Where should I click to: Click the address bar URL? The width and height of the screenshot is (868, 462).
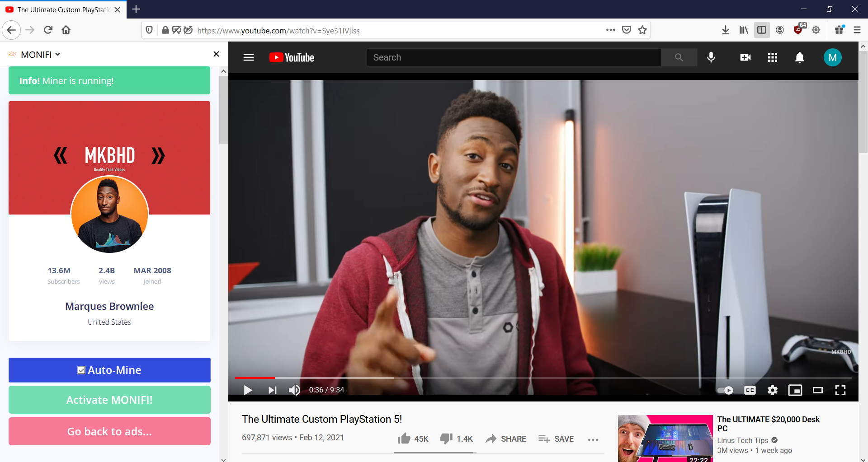pyautogui.click(x=278, y=31)
